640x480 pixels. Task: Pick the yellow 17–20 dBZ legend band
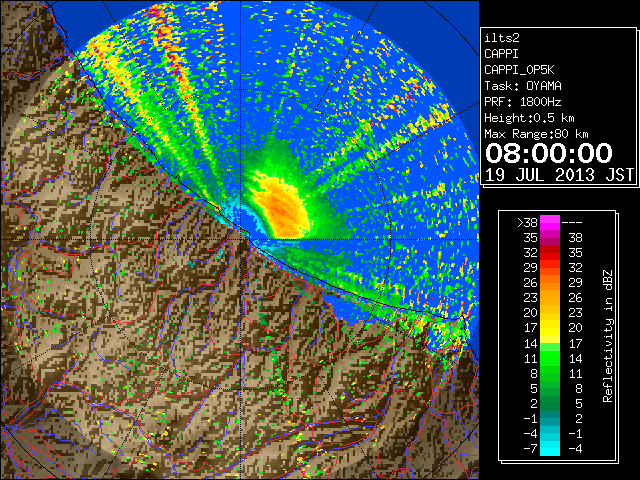[x=550, y=328]
